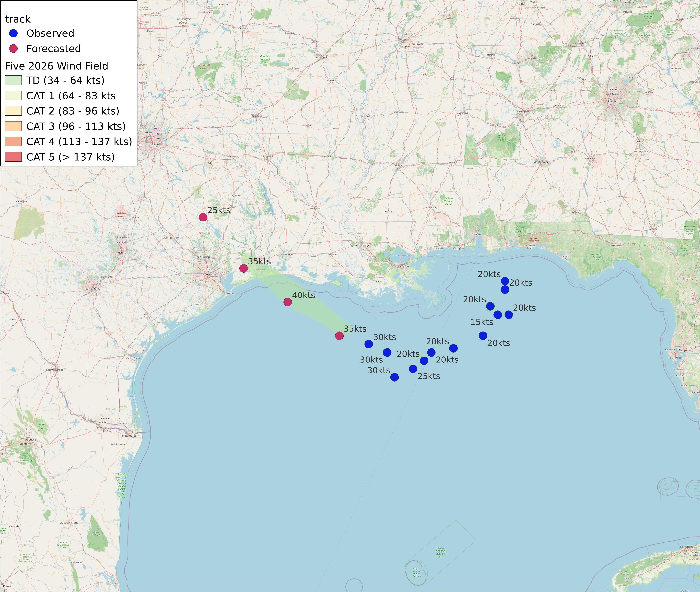Click the Corpus Christi city label
The width and height of the screenshot is (700, 592).
pyautogui.click(x=133, y=358)
